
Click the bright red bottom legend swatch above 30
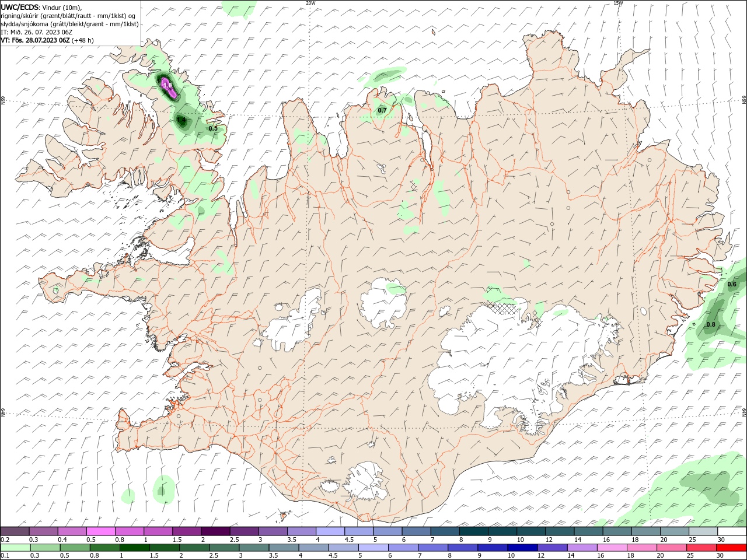click(x=731, y=548)
